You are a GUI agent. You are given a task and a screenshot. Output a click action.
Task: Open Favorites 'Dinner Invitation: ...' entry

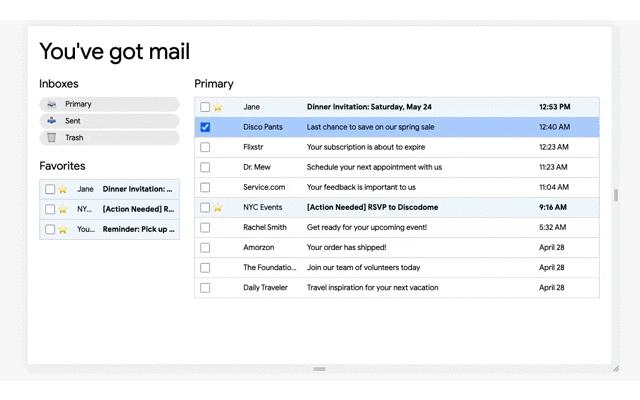[x=138, y=189]
